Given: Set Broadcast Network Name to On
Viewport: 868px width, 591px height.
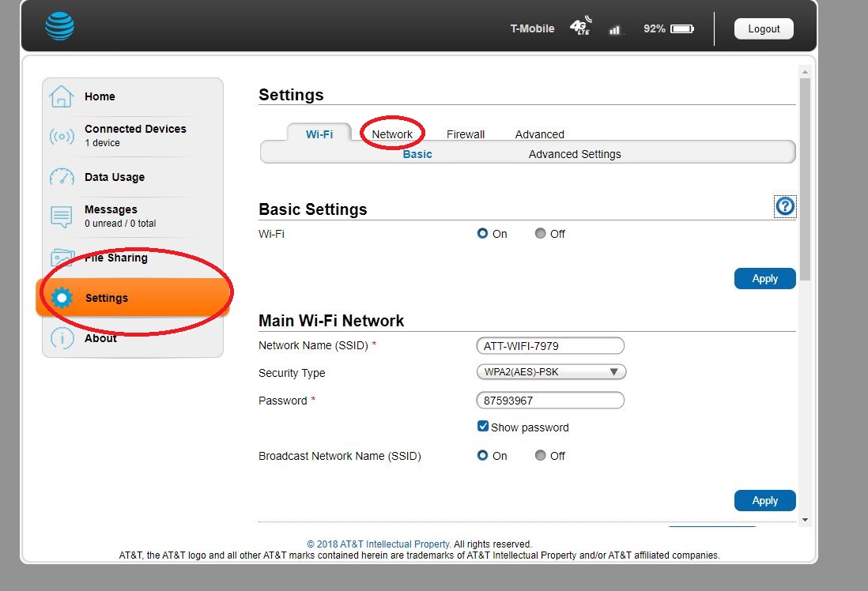Looking at the screenshot, I should [483, 455].
